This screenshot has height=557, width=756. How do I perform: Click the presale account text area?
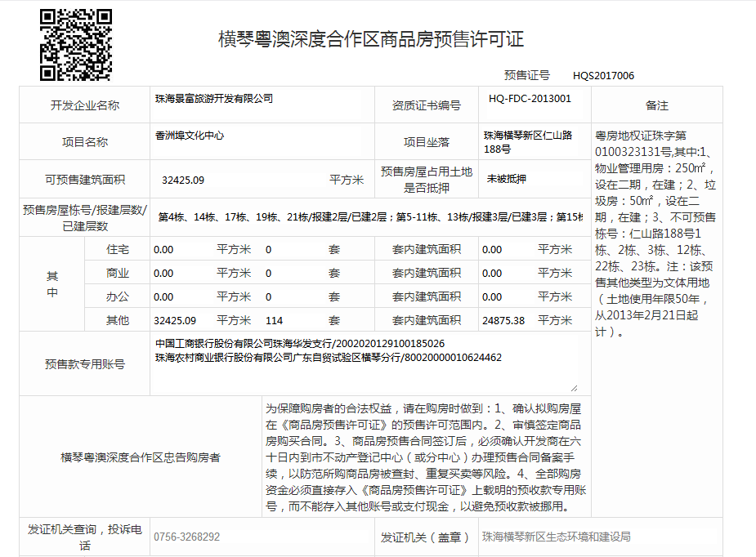(365, 364)
